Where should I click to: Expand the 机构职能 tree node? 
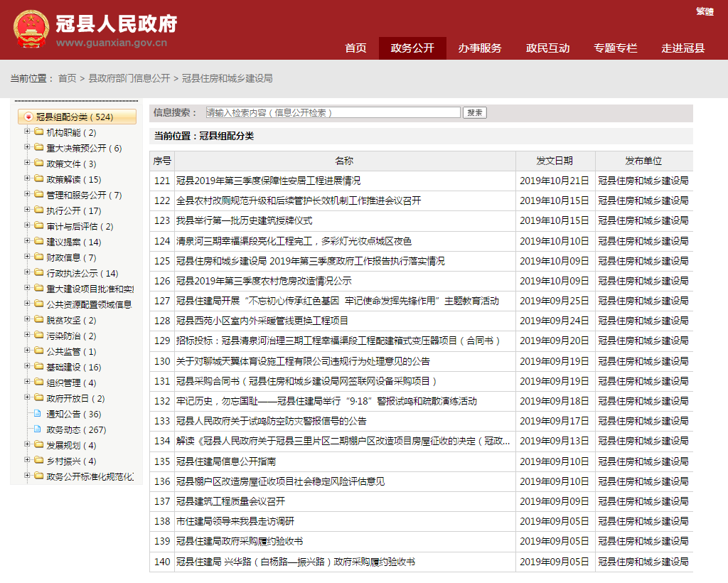(27, 132)
